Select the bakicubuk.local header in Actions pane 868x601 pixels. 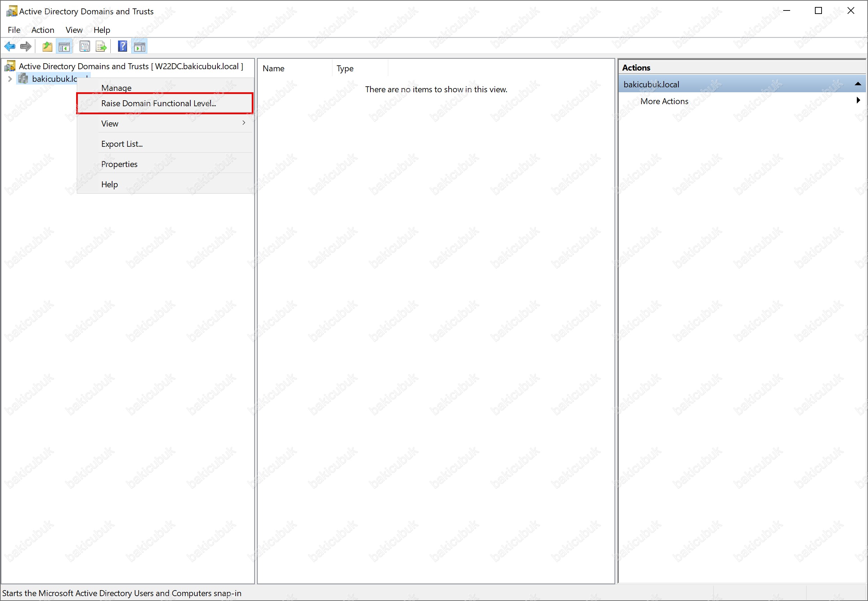click(x=742, y=84)
